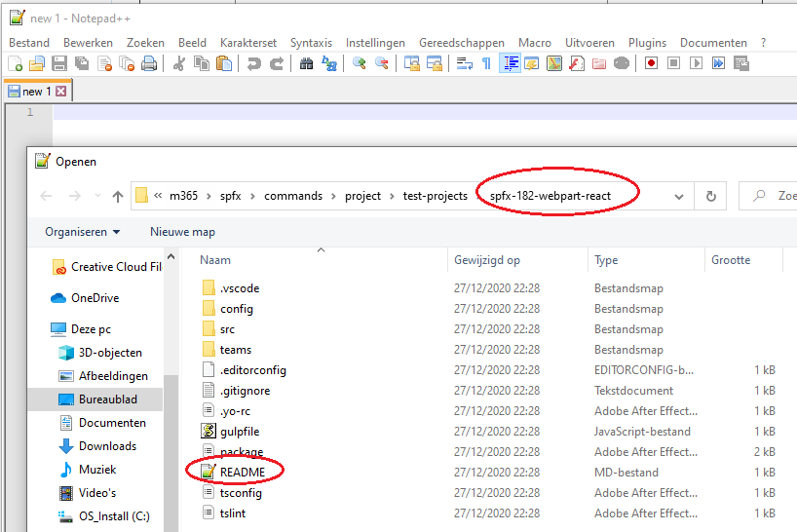This screenshot has width=797, height=532.
Task: Open user defined language icon
Action: (532, 63)
